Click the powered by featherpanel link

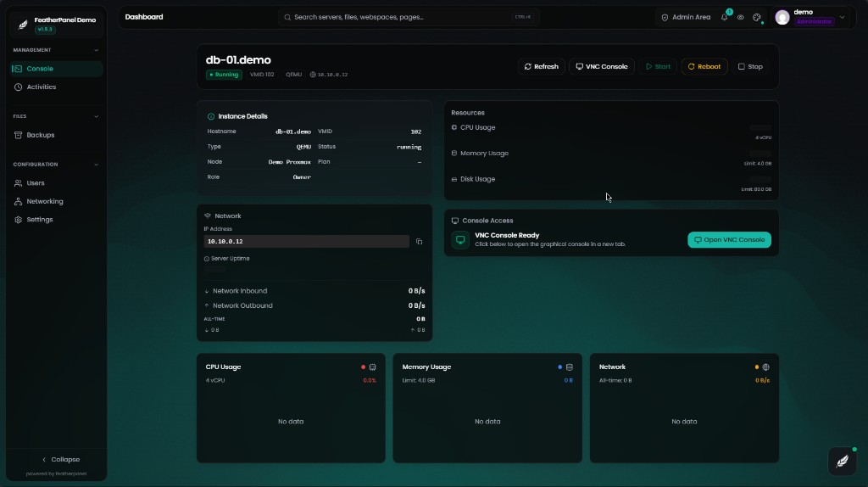point(56,474)
